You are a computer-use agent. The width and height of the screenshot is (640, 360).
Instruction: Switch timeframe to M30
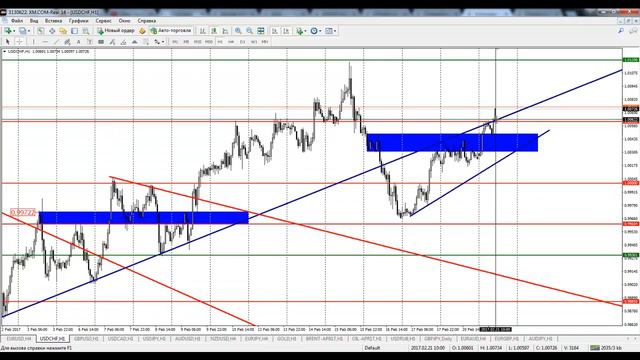209,42
